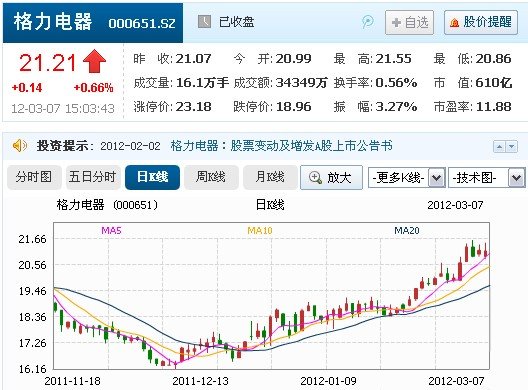Click 最低 value 20.86
Image resolution: width=528 pixels, height=390 pixels.
494,59
